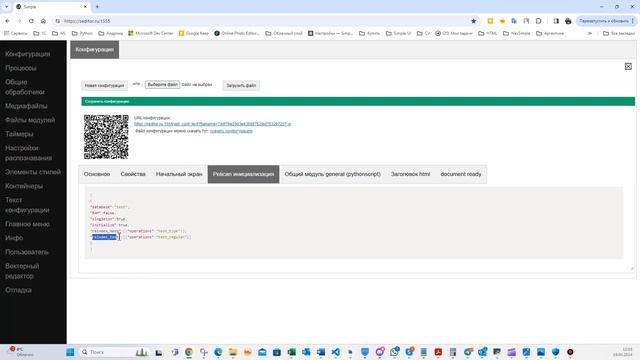640x360 pixels.
Task: Open the Windows Start menu
Action: coord(70,352)
